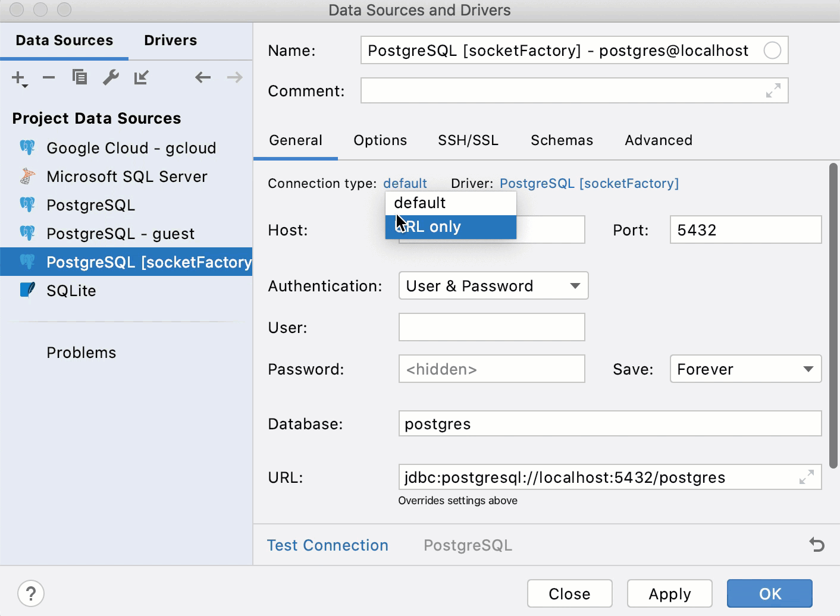Viewport: 840px width, 616px height.
Task: Expand the Comment field icon
Action: pos(773,91)
